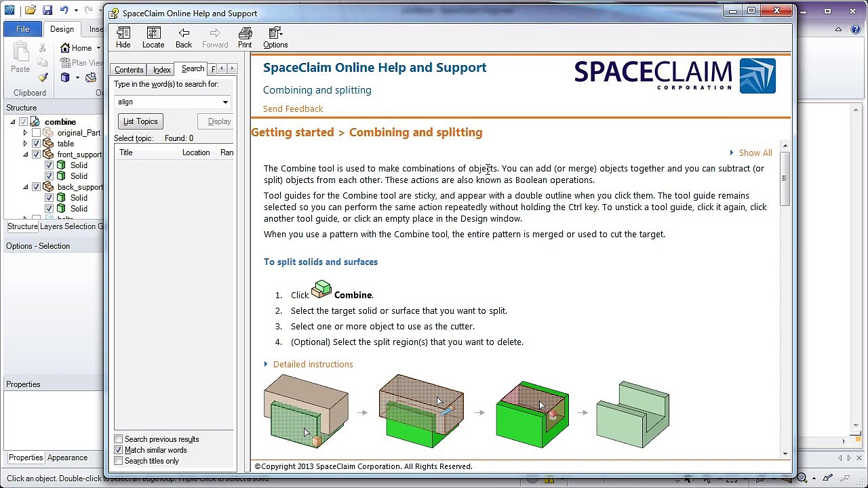The height and width of the screenshot is (488, 868).
Task: Open the Appearance tab at bottom
Action: tap(67, 457)
